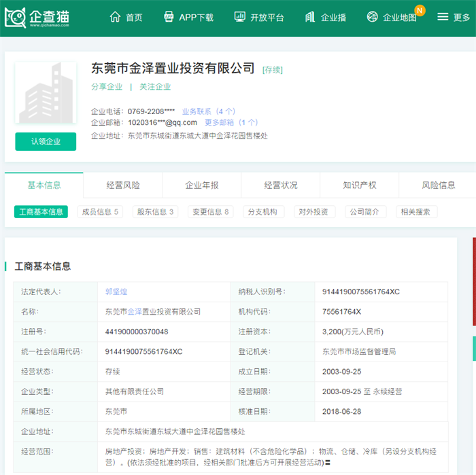Expand 业务联系 (4个) phone contacts
476x475 pixels.
(208, 111)
